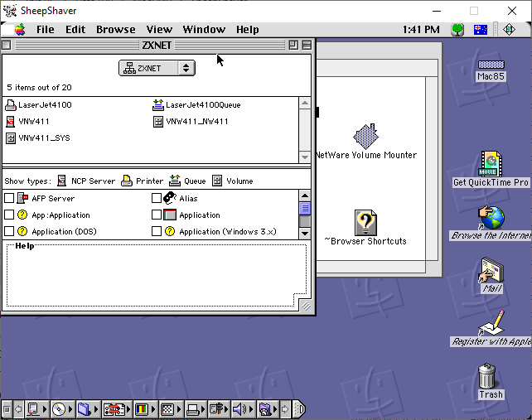
Task: Select the LaserJet4100Queue queue item
Action: (x=196, y=105)
